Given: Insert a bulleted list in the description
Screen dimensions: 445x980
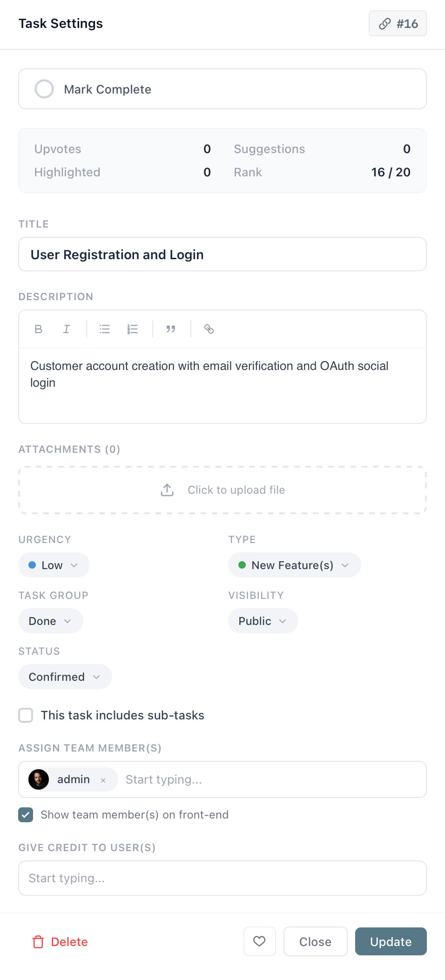Looking at the screenshot, I should coord(104,329).
